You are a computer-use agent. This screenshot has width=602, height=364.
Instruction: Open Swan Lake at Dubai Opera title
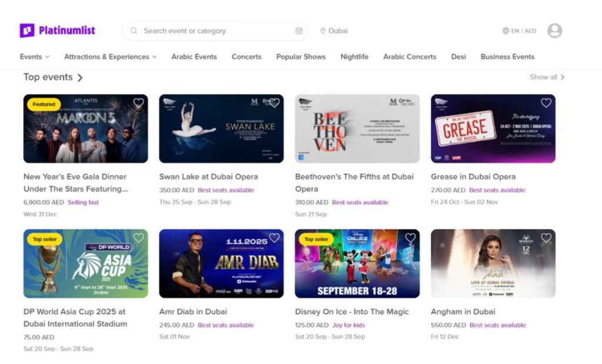[209, 176]
